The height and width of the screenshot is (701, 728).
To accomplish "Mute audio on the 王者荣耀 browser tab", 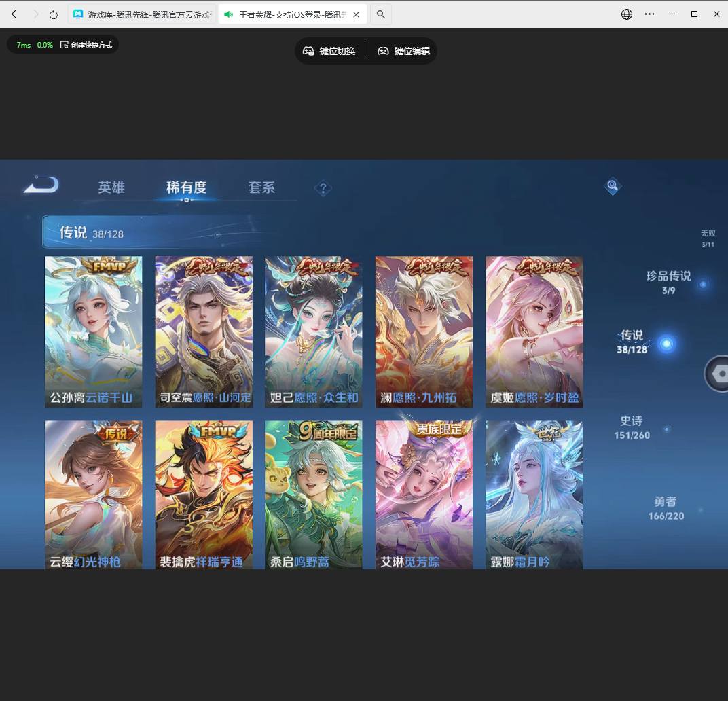I will [x=228, y=14].
